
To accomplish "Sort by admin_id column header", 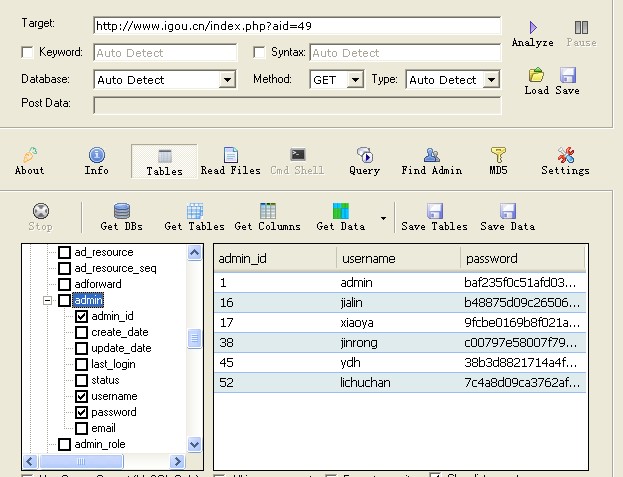I will click(275, 259).
